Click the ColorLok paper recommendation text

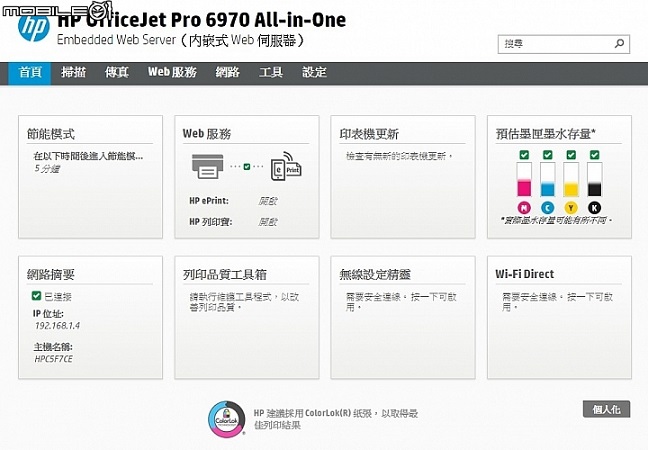(336, 419)
